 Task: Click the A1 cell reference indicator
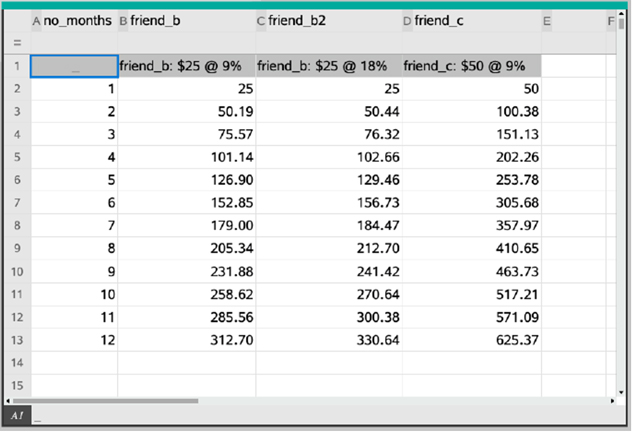tap(15, 415)
